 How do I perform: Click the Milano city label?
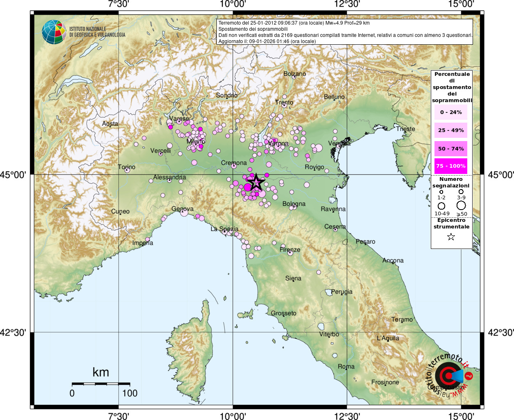196,142
